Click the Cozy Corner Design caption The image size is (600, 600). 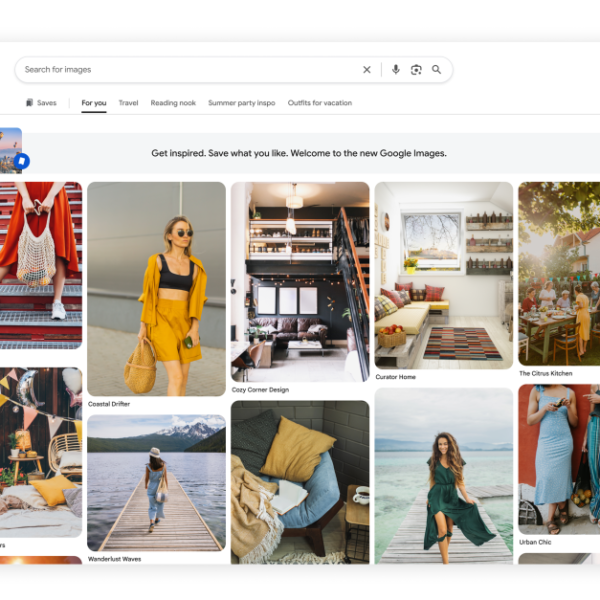pyautogui.click(x=260, y=390)
